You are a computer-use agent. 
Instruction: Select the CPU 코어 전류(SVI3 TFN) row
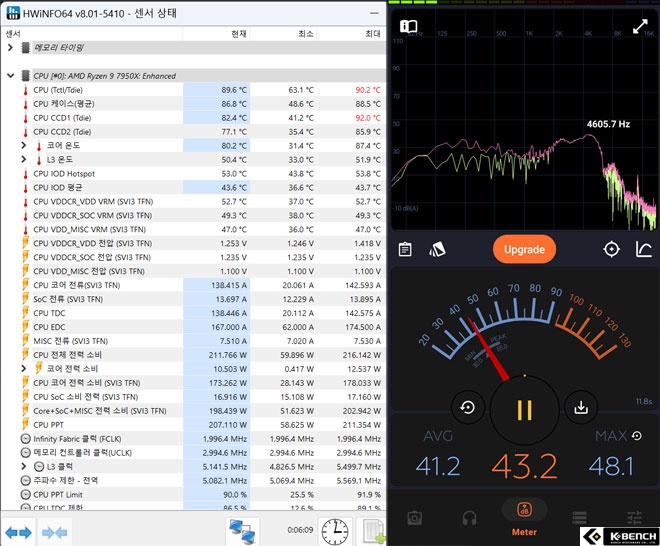click(x=193, y=285)
